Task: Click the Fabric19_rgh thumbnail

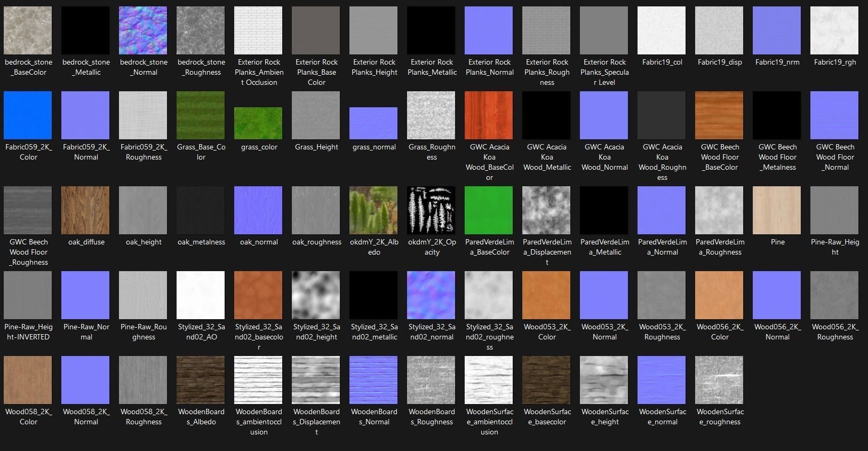Action: pos(834,30)
